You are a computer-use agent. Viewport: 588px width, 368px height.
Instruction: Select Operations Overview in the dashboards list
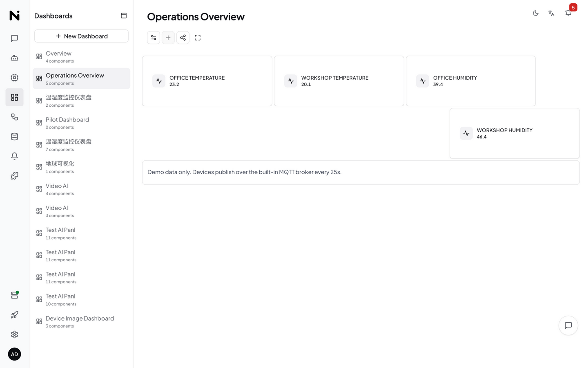click(81, 79)
